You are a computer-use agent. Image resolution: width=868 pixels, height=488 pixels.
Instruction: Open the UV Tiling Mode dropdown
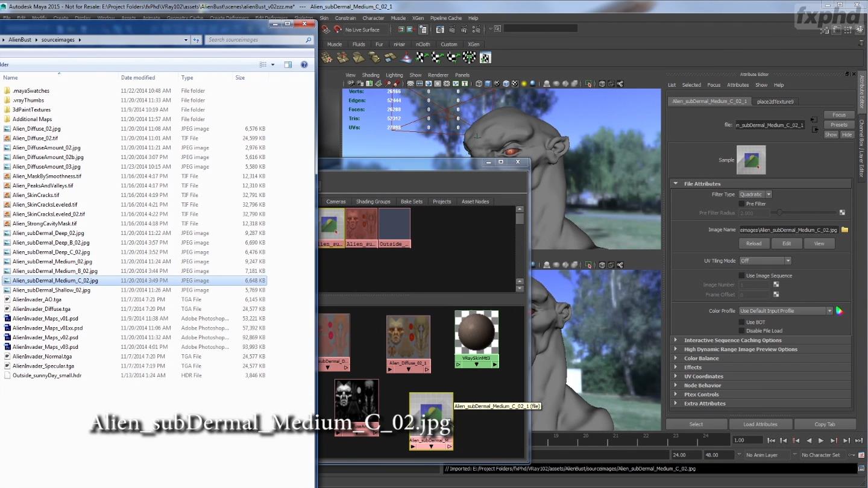pos(765,260)
